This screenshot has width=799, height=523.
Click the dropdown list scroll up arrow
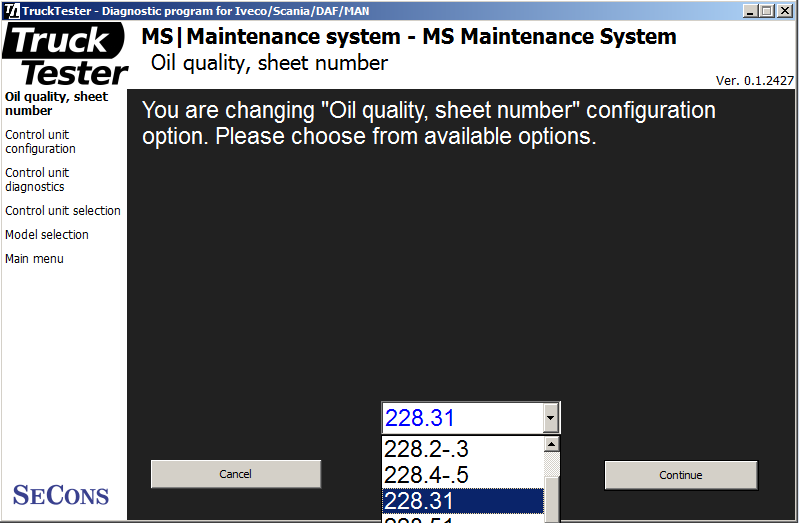pyautogui.click(x=551, y=444)
